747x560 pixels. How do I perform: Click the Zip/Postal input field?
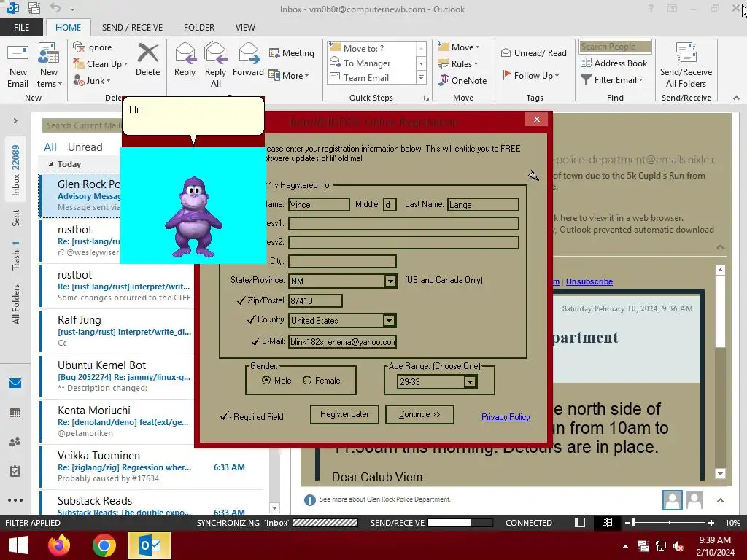point(315,300)
